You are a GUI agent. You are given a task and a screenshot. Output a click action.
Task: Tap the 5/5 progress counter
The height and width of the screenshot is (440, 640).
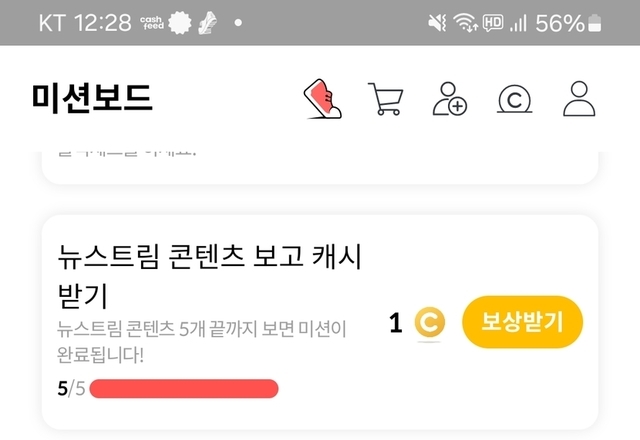(70, 388)
